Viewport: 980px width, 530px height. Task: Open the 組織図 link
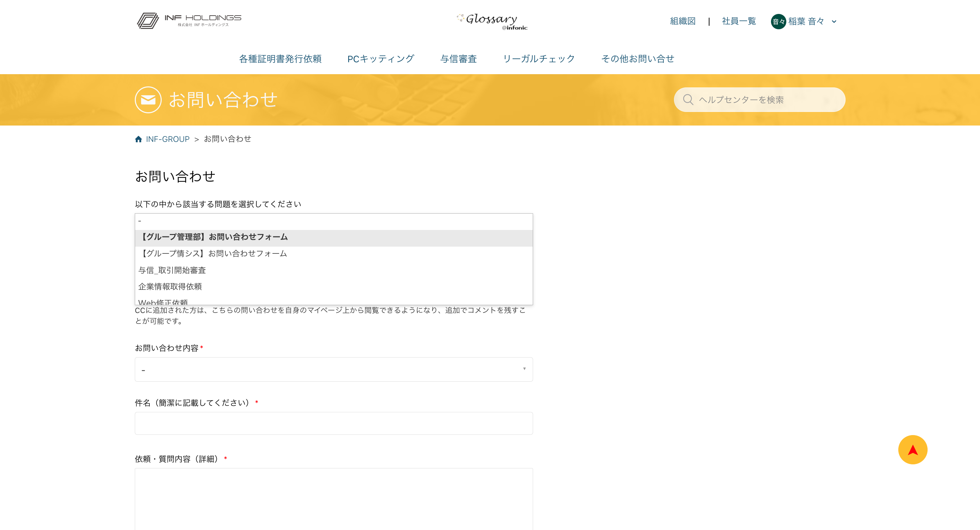[682, 22]
